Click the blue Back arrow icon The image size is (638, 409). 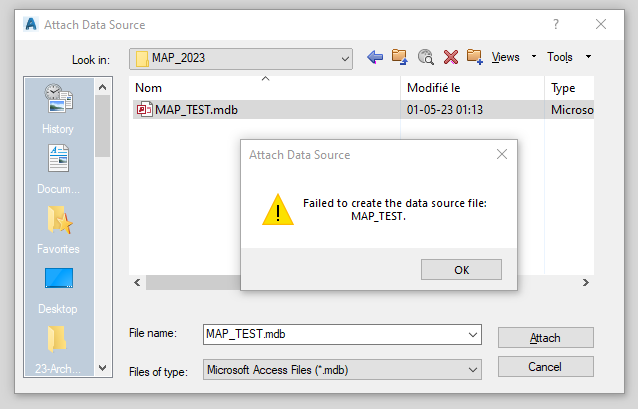[375, 57]
